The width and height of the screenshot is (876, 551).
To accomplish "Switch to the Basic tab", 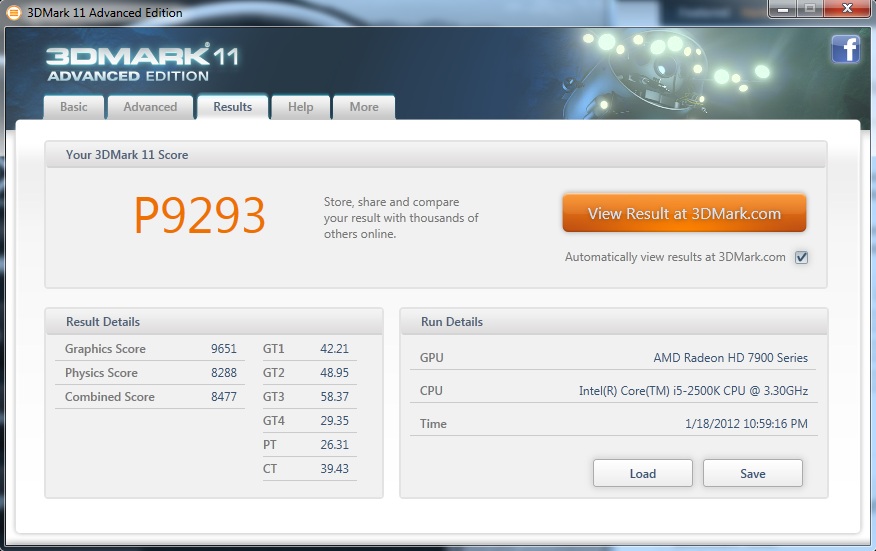I will [74, 107].
